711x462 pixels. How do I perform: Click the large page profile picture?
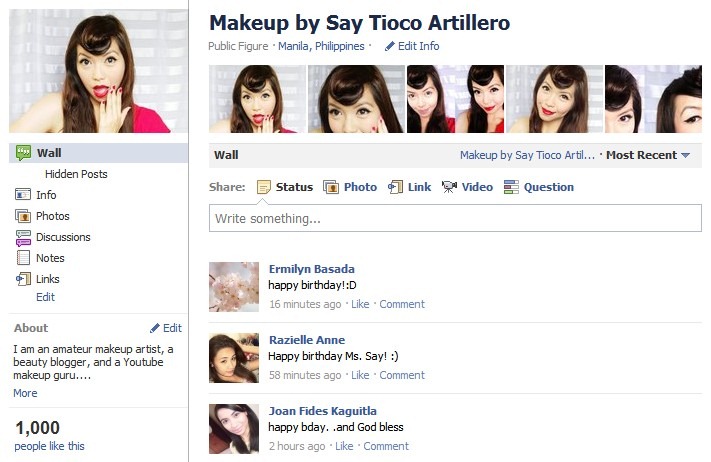click(x=98, y=71)
